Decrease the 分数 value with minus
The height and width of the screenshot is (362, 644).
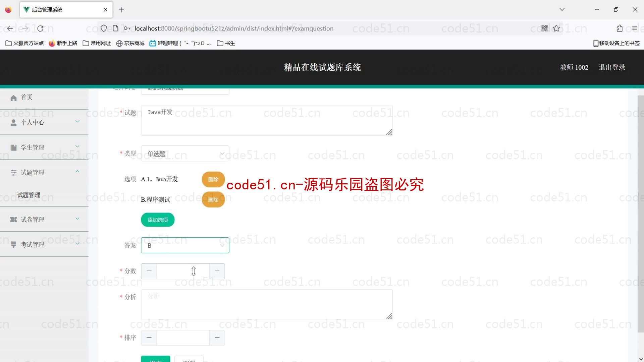coord(149,271)
